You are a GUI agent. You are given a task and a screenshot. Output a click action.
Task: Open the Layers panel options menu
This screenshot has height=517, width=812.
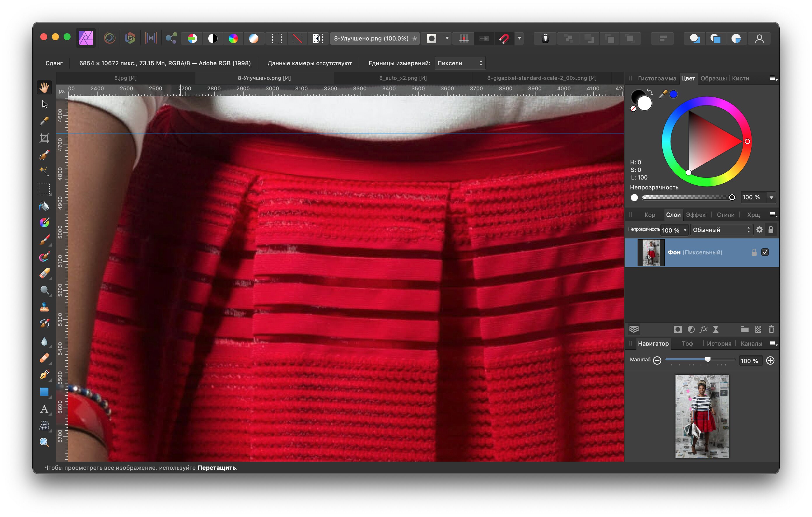coord(773,215)
